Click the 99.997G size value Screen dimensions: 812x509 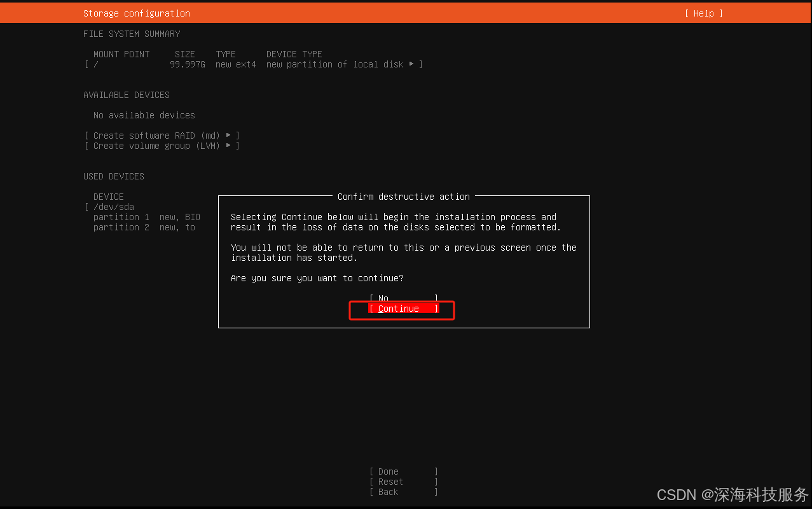tap(188, 64)
